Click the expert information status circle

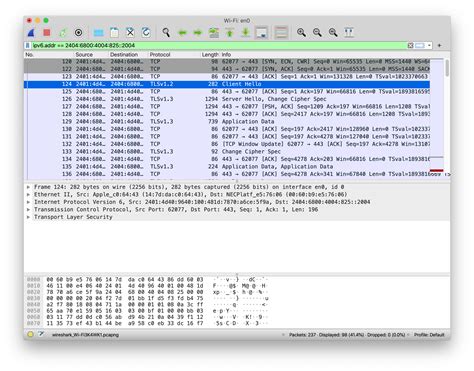pos(30,334)
